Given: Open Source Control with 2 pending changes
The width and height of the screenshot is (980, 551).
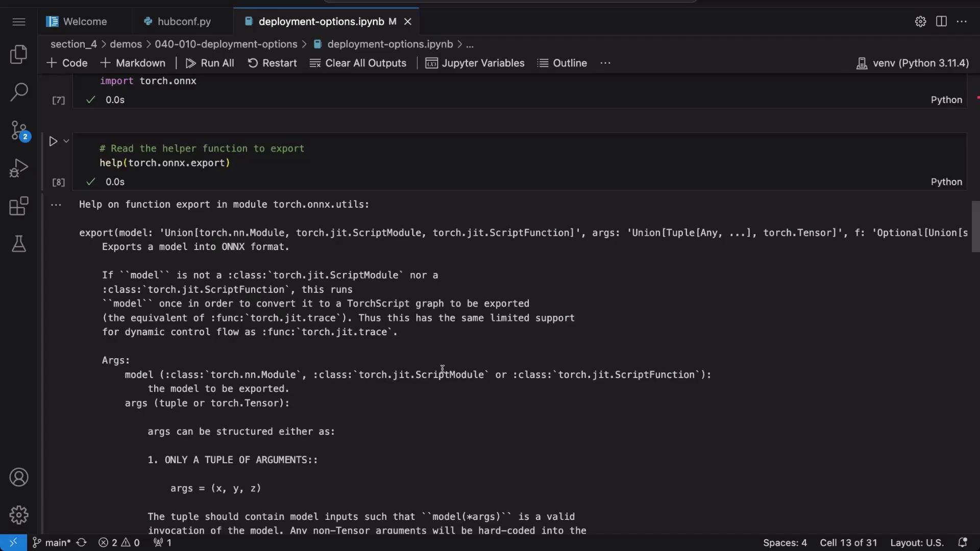Looking at the screenshot, I should [x=19, y=131].
